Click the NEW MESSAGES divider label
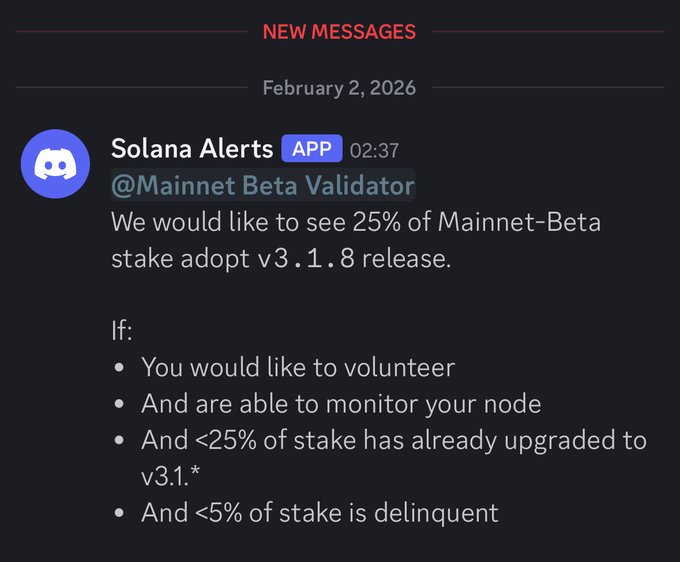Screen dimensions: 680x562 (339, 32)
